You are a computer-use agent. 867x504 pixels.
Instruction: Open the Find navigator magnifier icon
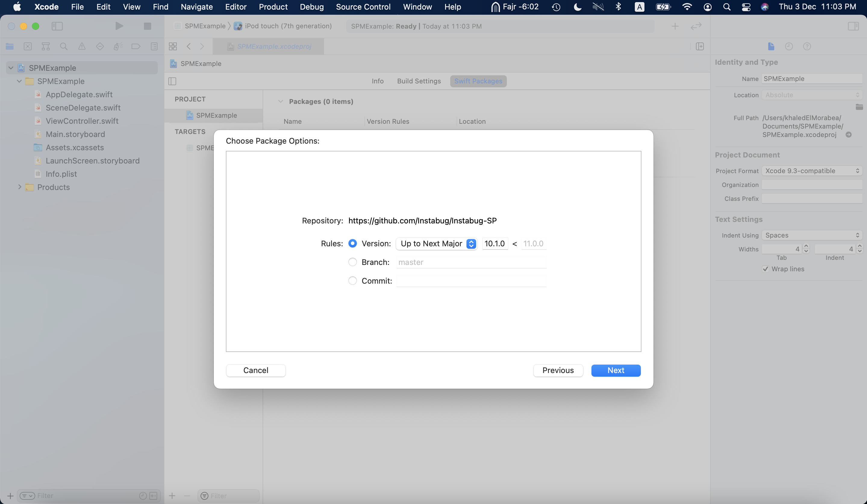point(64,46)
